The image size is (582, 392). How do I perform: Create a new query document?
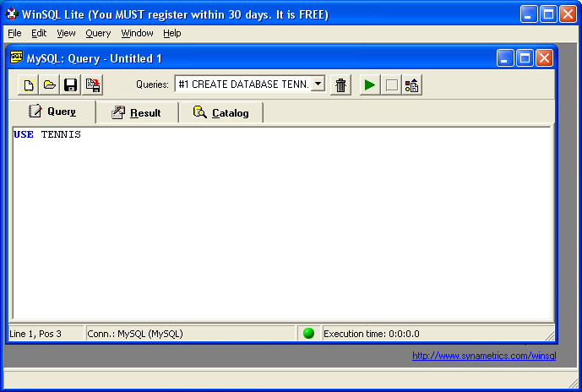click(28, 85)
